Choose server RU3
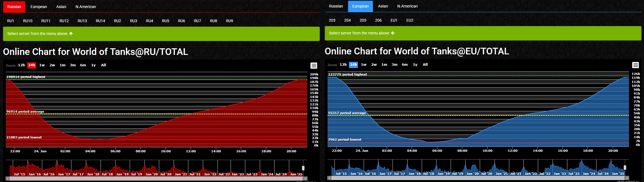 click(x=134, y=21)
